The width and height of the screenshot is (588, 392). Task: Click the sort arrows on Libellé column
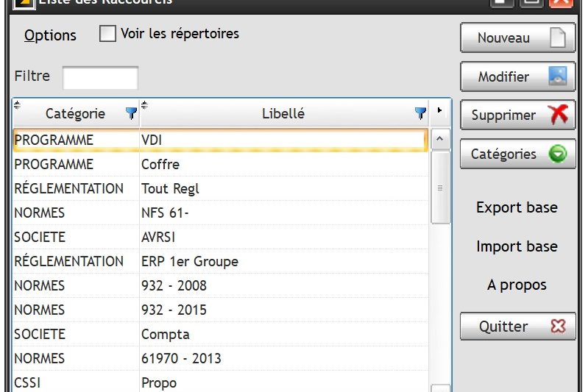(x=144, y=105)
